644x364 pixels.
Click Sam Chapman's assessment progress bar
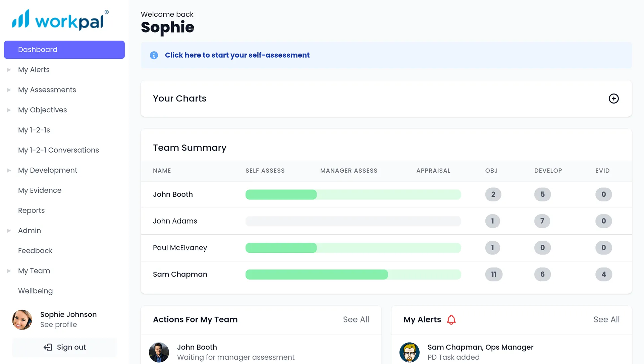click(353, 275)
